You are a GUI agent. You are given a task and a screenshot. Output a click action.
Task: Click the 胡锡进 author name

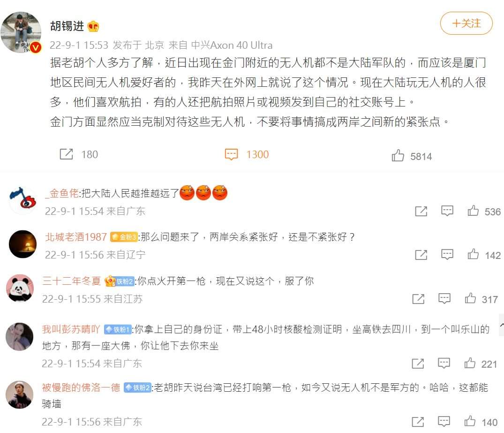point(67,26)
